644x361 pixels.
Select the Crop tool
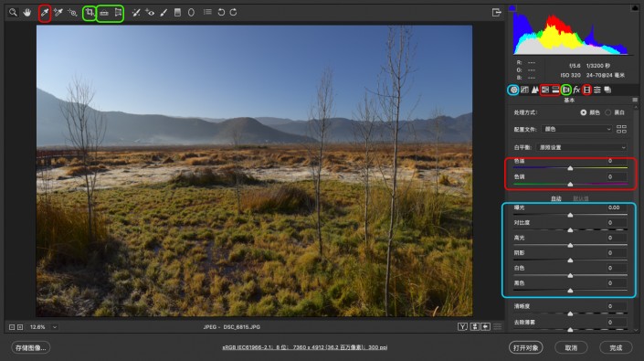tap(90, 13)
